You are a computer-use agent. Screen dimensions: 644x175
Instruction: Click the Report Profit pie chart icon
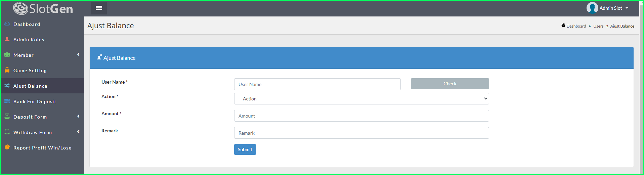(7, 147)
